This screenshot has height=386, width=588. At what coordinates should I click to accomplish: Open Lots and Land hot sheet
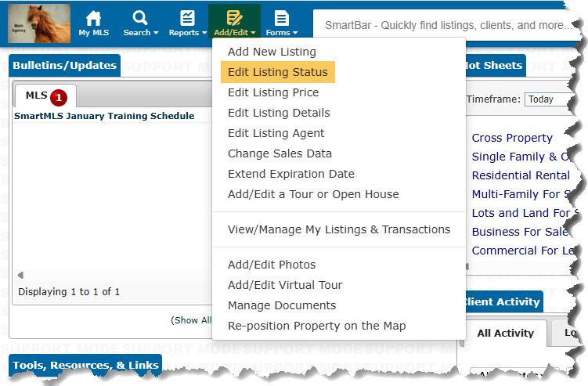coord(524,213)
